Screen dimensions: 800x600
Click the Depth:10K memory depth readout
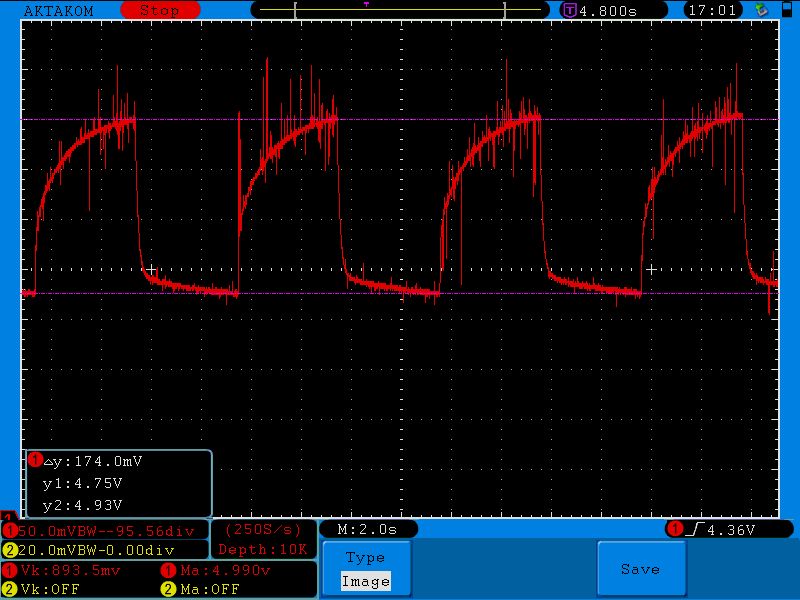tap(262, 549)
